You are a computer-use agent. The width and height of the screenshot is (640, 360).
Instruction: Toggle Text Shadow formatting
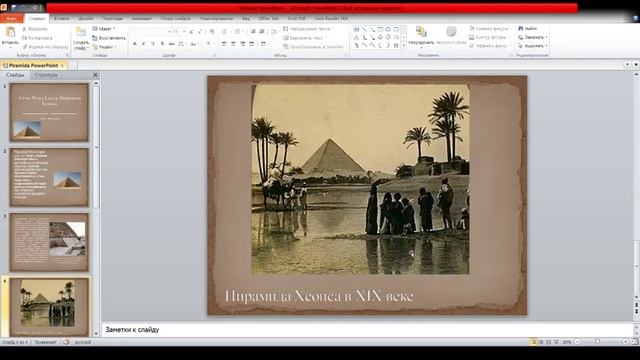pyautogui.click(x=162, y=44)
